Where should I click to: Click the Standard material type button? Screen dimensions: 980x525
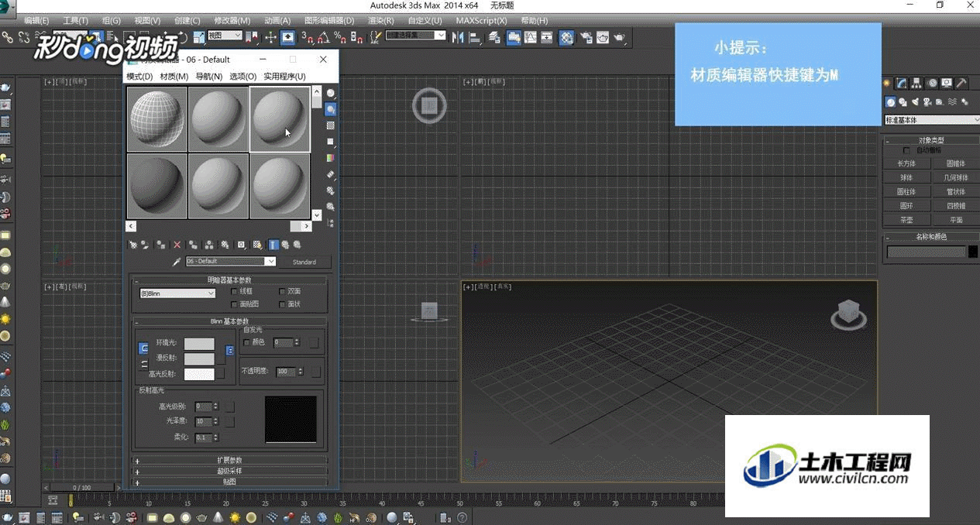[304, 262]
